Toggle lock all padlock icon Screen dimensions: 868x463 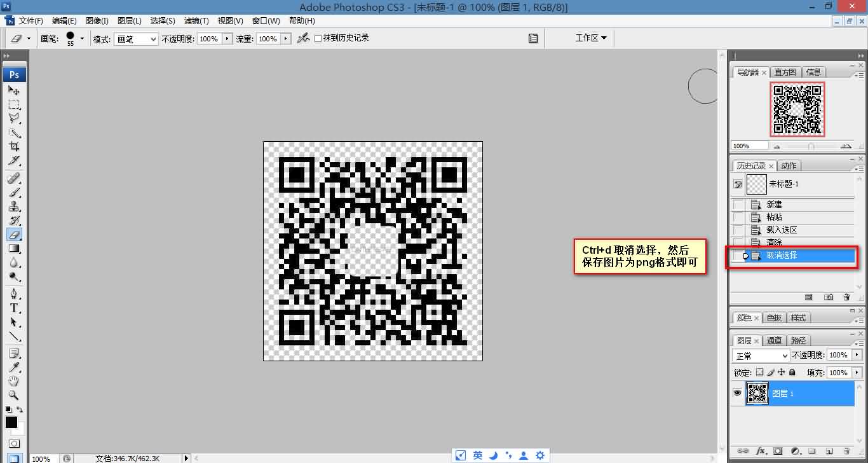point(792,373)
